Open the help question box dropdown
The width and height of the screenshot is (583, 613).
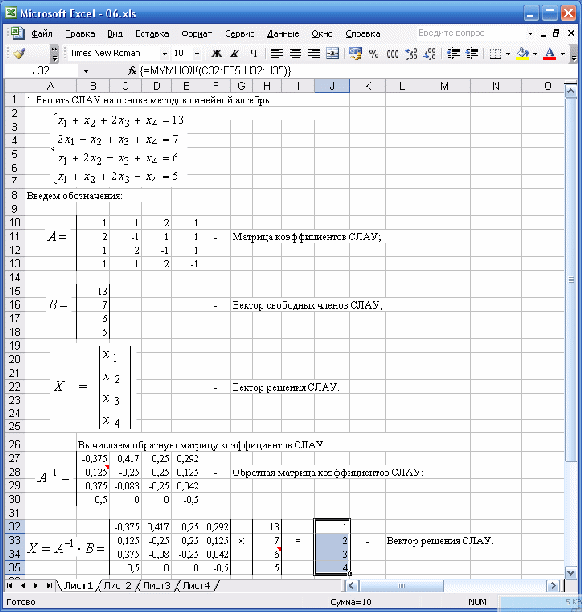(530, 34)
